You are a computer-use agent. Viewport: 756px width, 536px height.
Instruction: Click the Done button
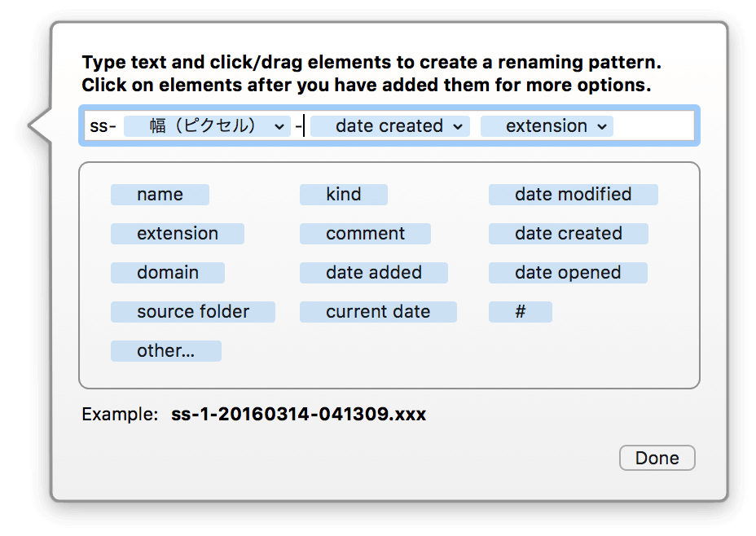click(x=657, y=458)
